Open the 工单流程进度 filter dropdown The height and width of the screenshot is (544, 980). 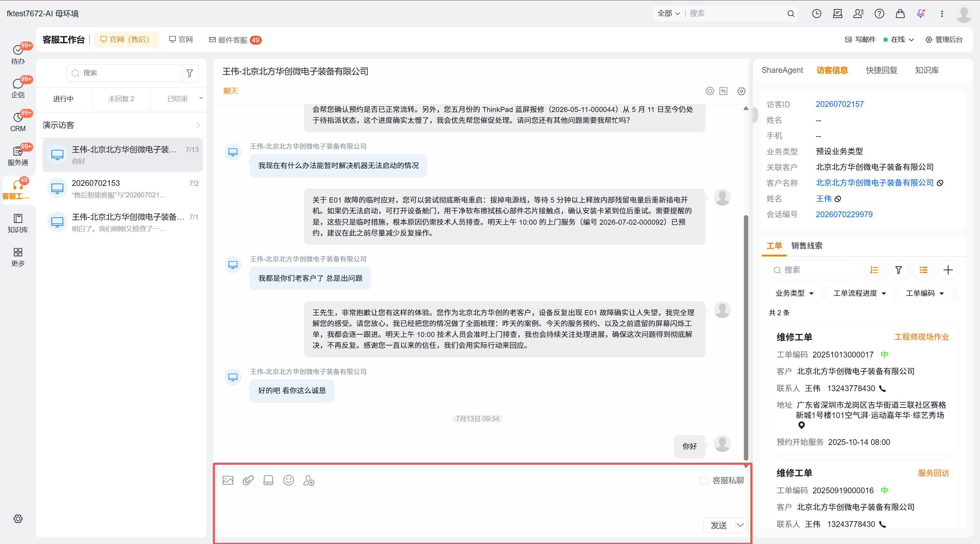860,293
